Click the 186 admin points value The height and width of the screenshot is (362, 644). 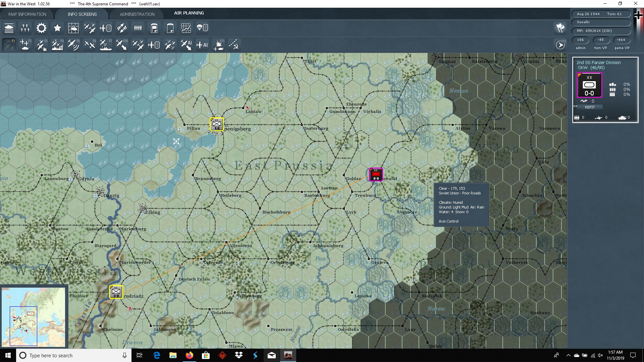click(580, 40)
